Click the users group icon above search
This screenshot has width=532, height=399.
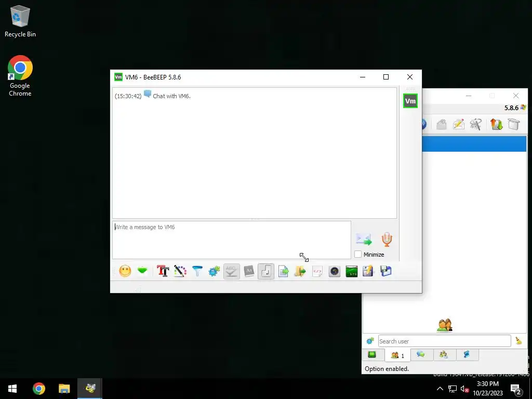(x=445, y=325)
